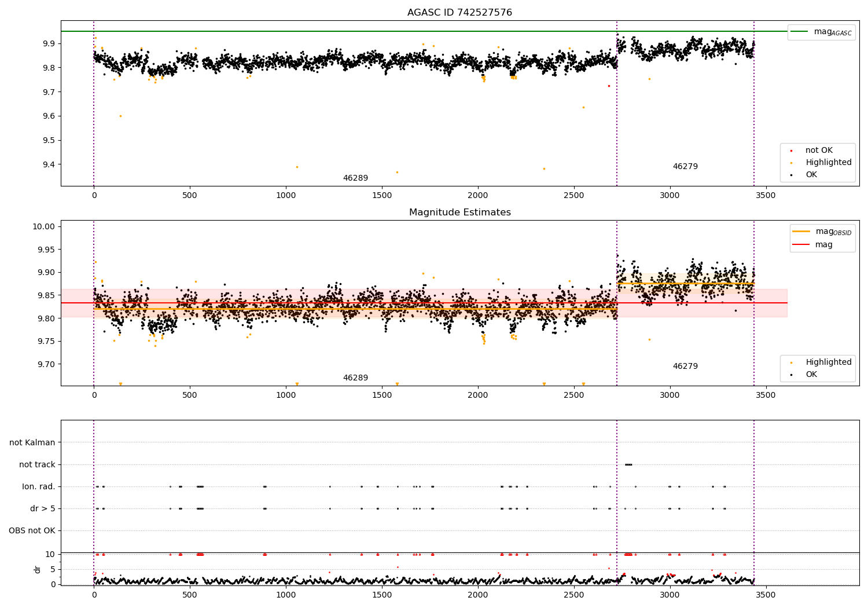The image size is (868, 608).
Task: Click the '10' y-tick on the dr axis
Action: 51,555
